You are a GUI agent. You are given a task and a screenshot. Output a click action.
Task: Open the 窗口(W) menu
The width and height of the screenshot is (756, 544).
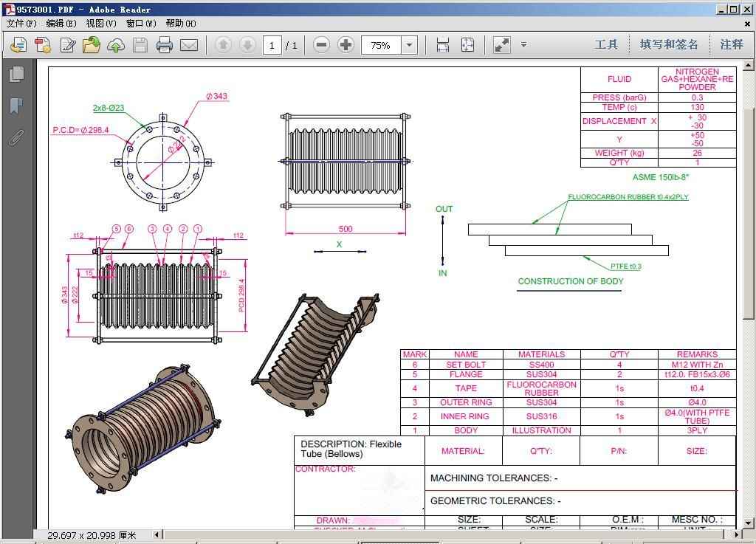(x=141, y=23)
